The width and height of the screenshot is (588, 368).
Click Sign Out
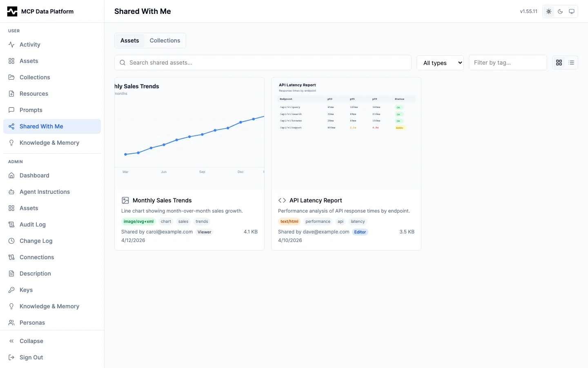31,357
